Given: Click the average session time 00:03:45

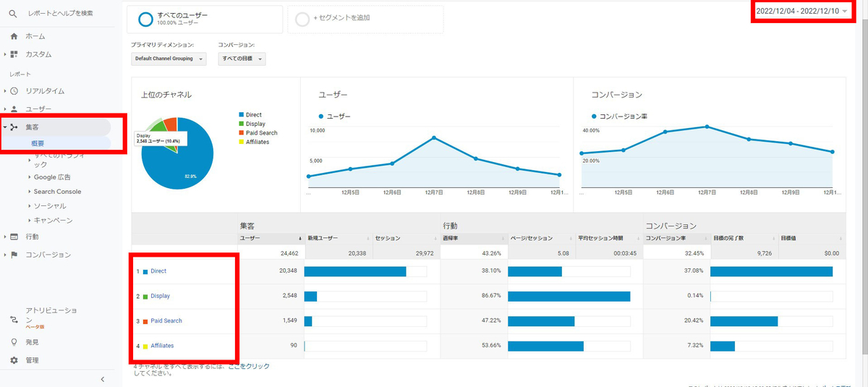Looking at the screenshot, I should (626, 253).
